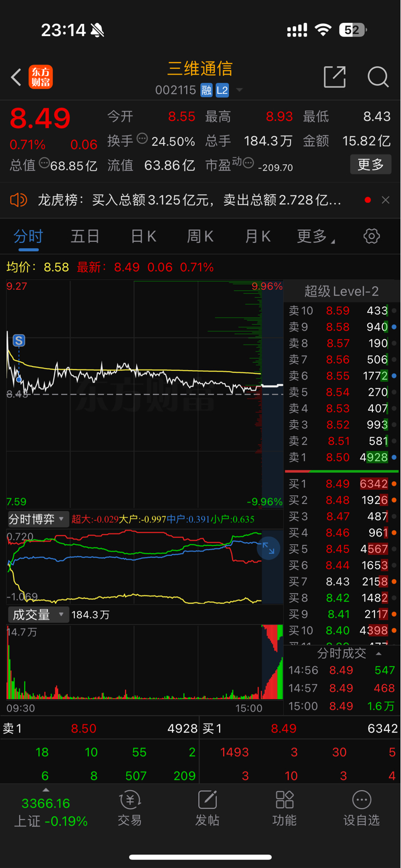Screen dimensions: 401x868
Task: Open the 功能 functions grid icon
Action: (284, 809)
